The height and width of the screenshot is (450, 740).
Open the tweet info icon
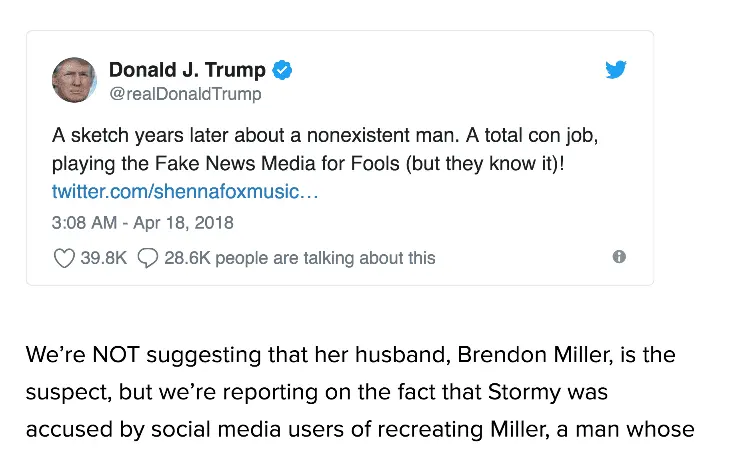(x=619, y=257)
